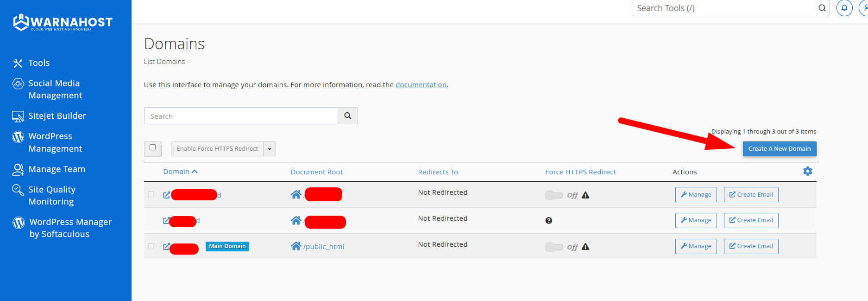This screenshot has height=301, width=868.
Task: Click the warning triangle in first domain row
Action: point(585,195)
